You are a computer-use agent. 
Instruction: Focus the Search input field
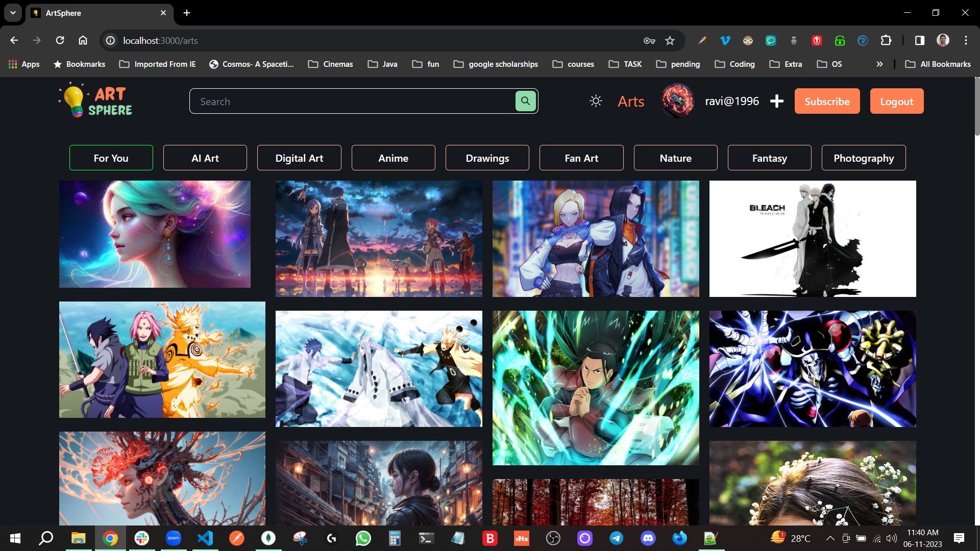tap(352, 101)
